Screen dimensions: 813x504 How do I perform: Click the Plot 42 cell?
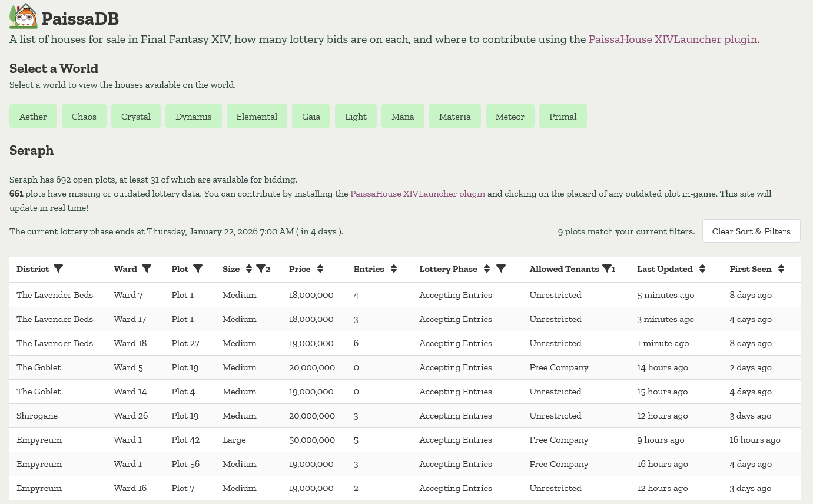tap(186, 440)
